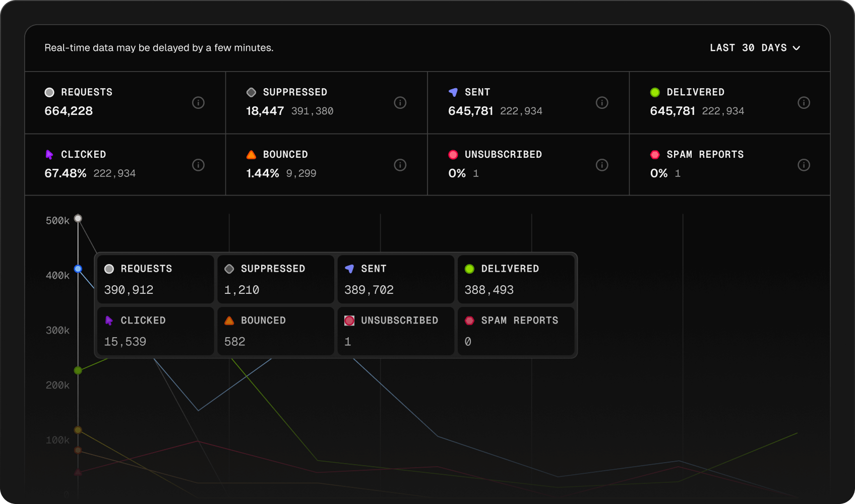Open the Last 30 Days dropdown
Screen dimensions: 855x504
[x=748, y=48]
